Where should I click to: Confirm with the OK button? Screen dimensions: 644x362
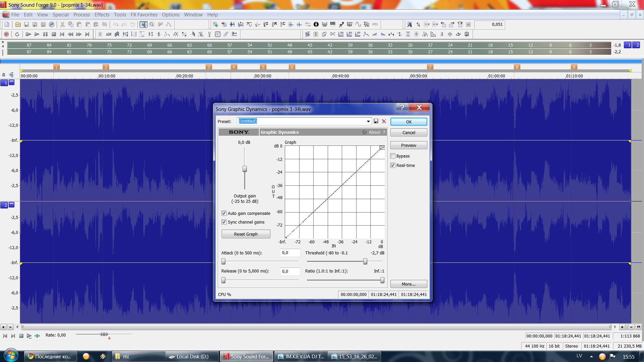tap(409, 122)
